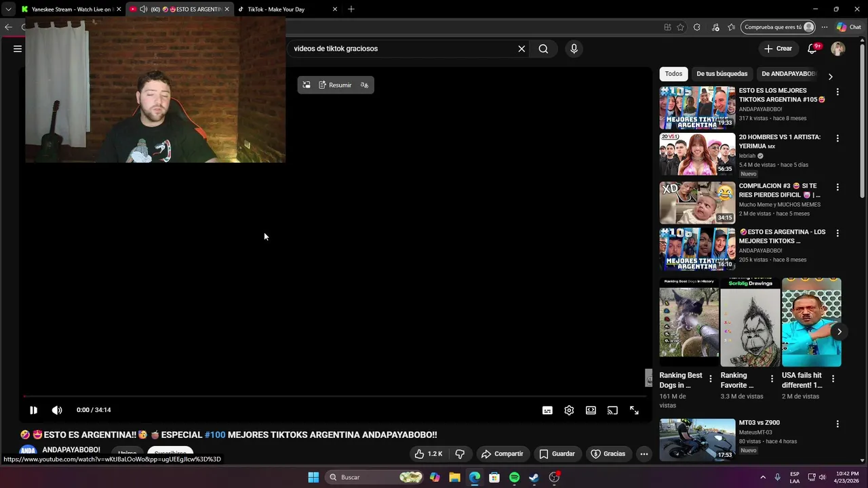Open Spotify from the taskbar

(x=514, y=477)
